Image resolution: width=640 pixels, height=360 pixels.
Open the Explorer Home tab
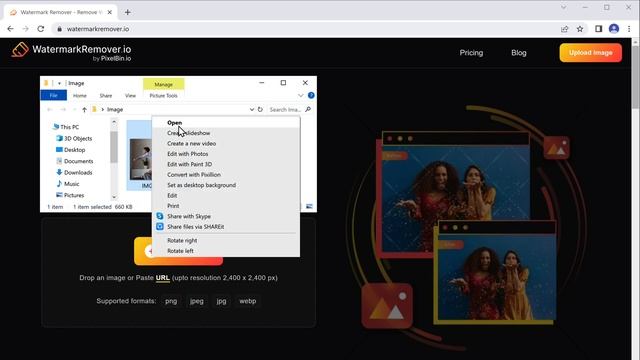pos(80,96)
